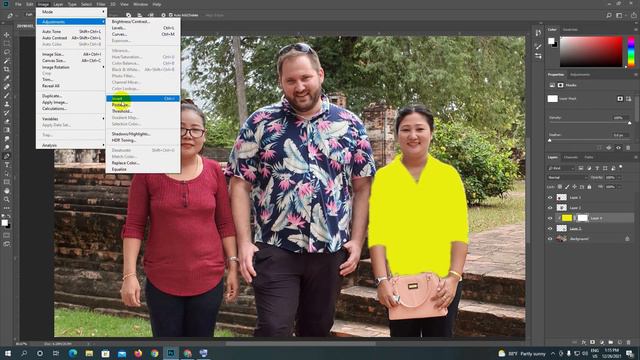Click the lock all padlock icon
Image resolution: width=640 pixels, height=360 pixels.
pyautogui.click(x=589, y=187)
